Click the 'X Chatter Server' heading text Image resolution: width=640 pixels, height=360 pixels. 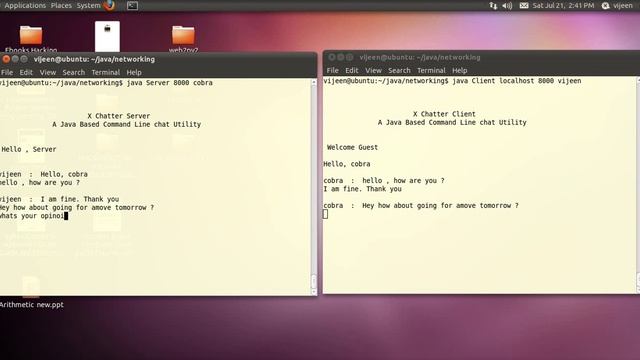tap(119, 116)
